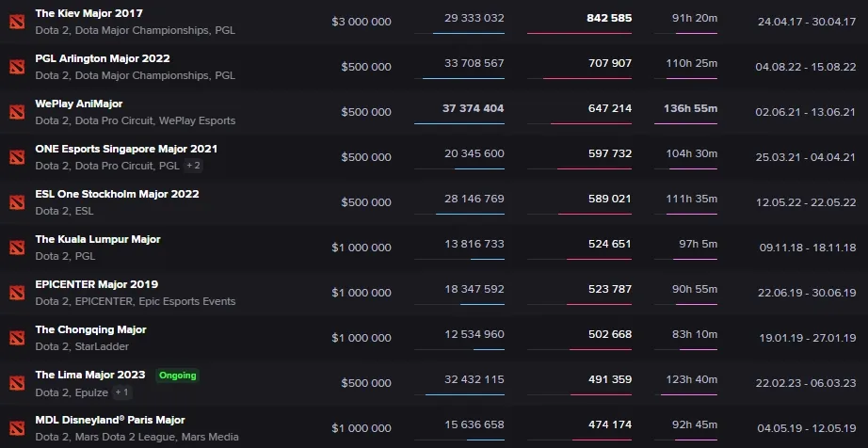The image size is (868, 448).
Task: Click the Dota 2 icon beside PGL Arlington Major 2022
Action: pos(17,67)
